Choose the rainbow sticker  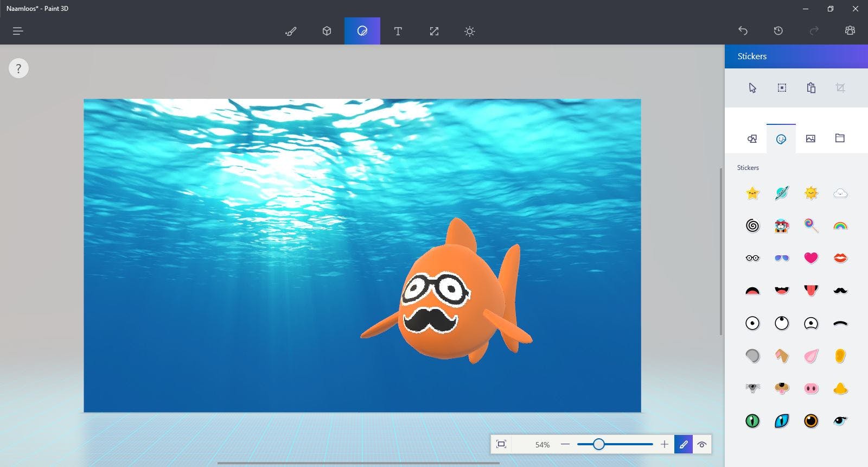tap(840, 225)
